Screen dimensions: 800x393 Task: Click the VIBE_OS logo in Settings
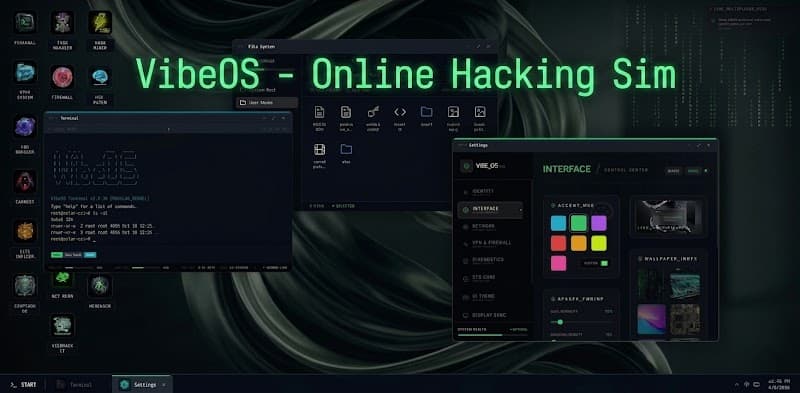tap(466, 166)
